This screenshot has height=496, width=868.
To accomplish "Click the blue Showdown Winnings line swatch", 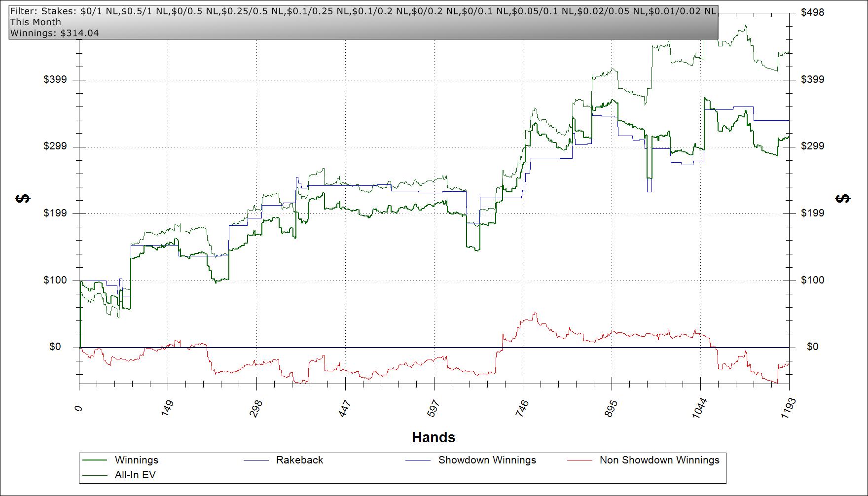I will point(418,461).
